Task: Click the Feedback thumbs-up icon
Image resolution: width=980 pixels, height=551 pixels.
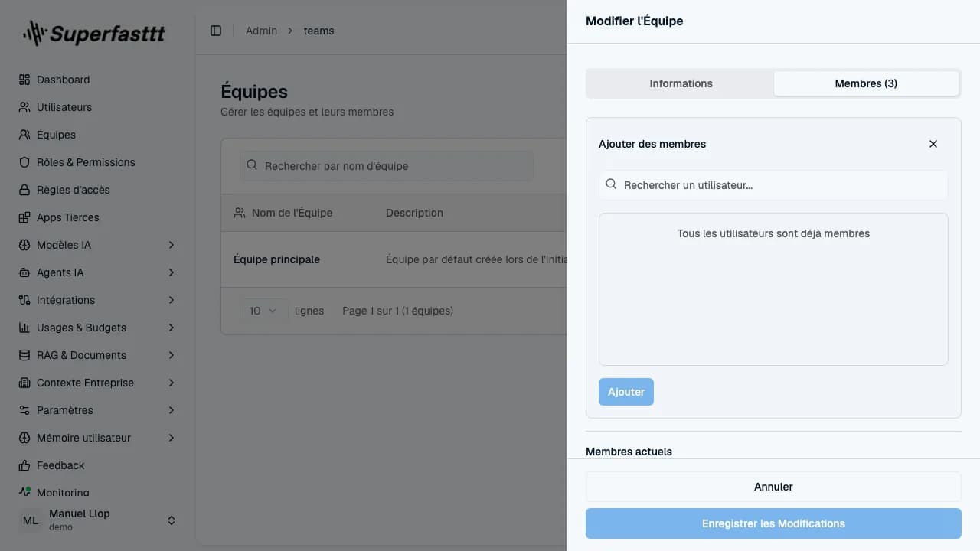Action: coord(24,465)
